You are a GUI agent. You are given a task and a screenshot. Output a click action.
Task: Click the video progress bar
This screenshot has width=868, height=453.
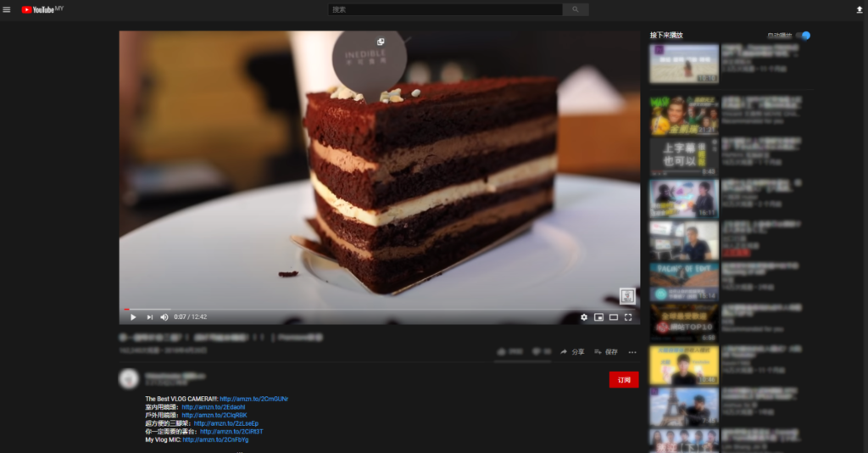pyautogui.click(x=380, y=309)
